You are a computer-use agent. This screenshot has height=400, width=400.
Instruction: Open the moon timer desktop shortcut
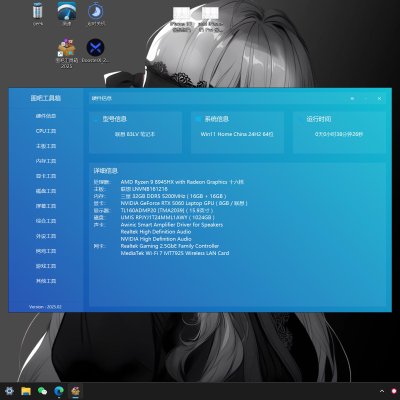(x=96, y=14)
